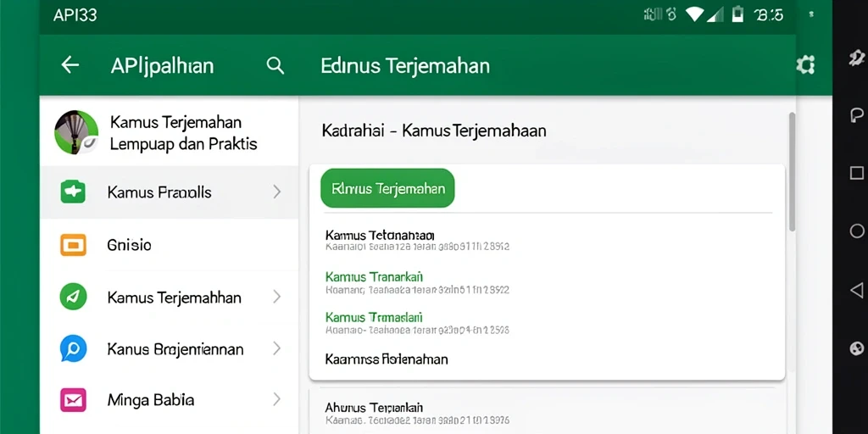The width and height of the screenshot is (868, 434).
Task: Select the Gnisio menu item
Action: pos(170,245)
